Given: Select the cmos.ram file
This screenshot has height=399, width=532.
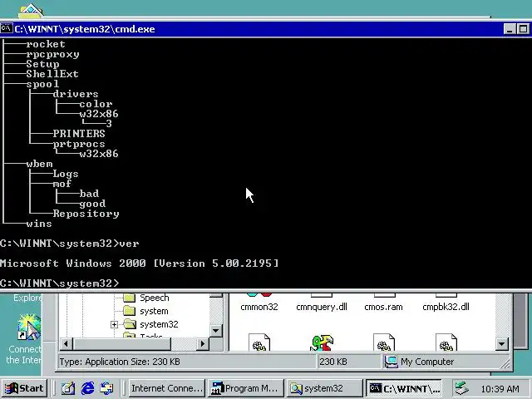Looking at the screenshot, I should (383, 307).
